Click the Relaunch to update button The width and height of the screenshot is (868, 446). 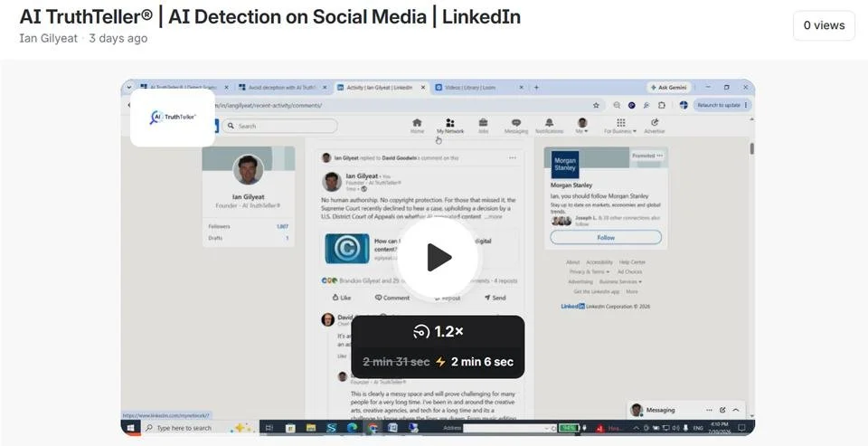[x=722, y=105]
